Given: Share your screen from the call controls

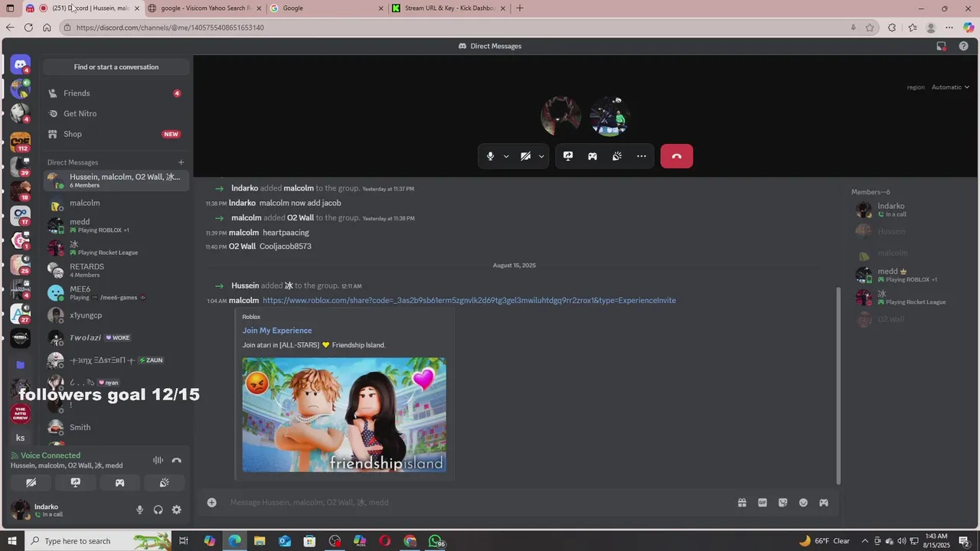Looking at the screenshot, I should pyautogui.click(x=568, y=156).
